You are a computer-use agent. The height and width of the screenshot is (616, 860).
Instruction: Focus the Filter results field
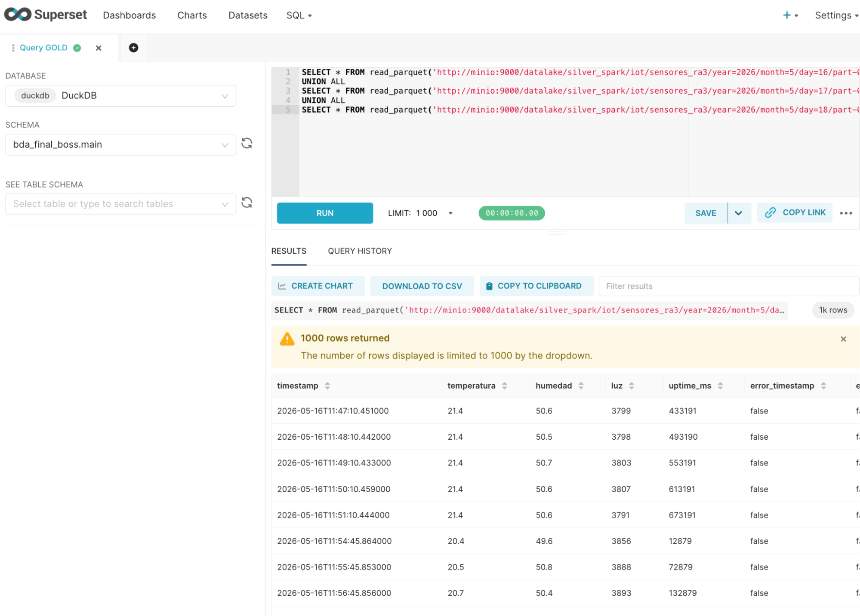coord(729,286)
